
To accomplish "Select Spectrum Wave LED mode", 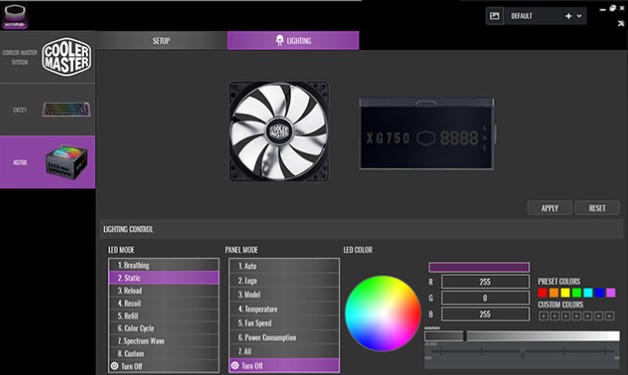I will click(x=164, y=341).
